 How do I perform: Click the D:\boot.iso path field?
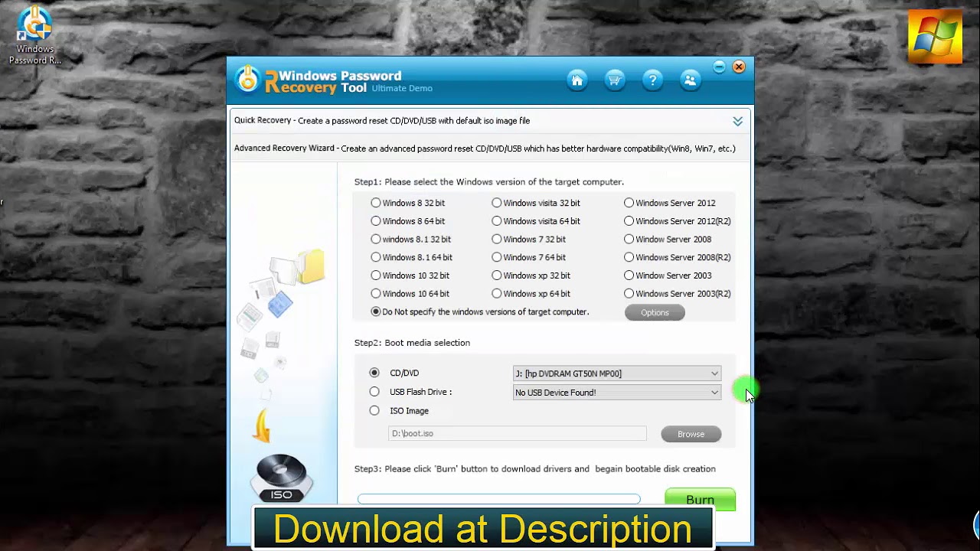pos(517,433)
